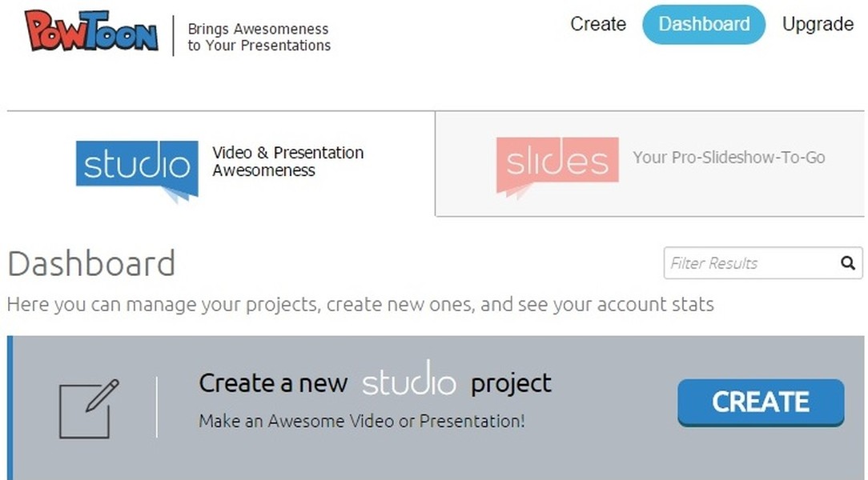This screenshot has width=868, height=480.
Task: Open the Upgrade page link
Action: (818, 24)
